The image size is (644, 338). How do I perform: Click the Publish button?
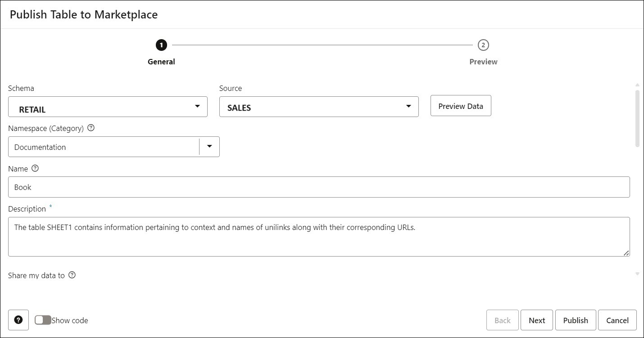pyautogui.click(x=575, y=320)
